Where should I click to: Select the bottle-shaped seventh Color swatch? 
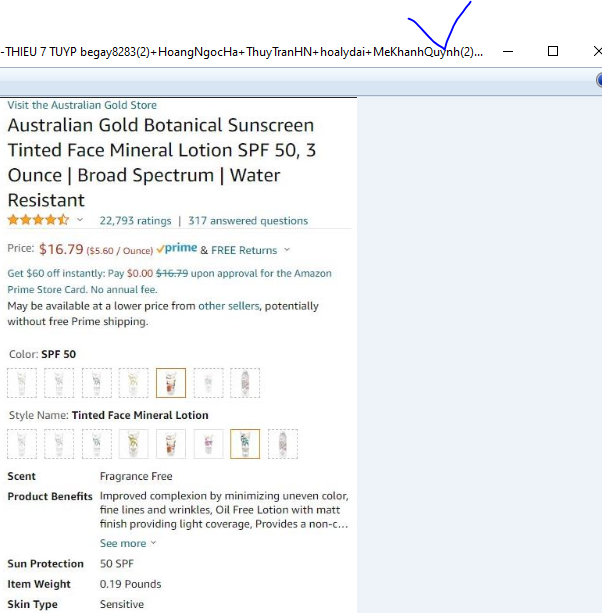tap(245, 383)
